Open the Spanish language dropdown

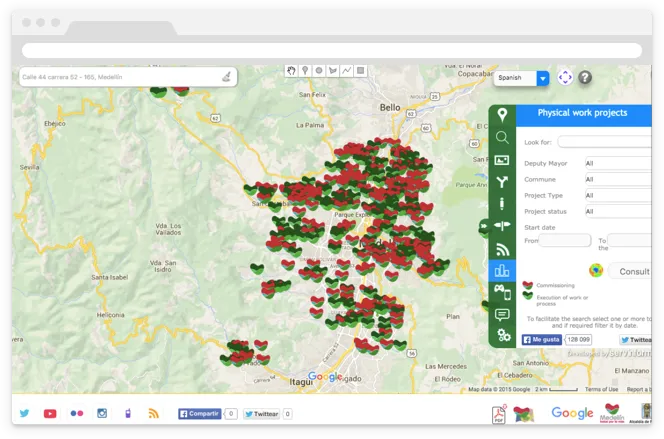point(521,78)
